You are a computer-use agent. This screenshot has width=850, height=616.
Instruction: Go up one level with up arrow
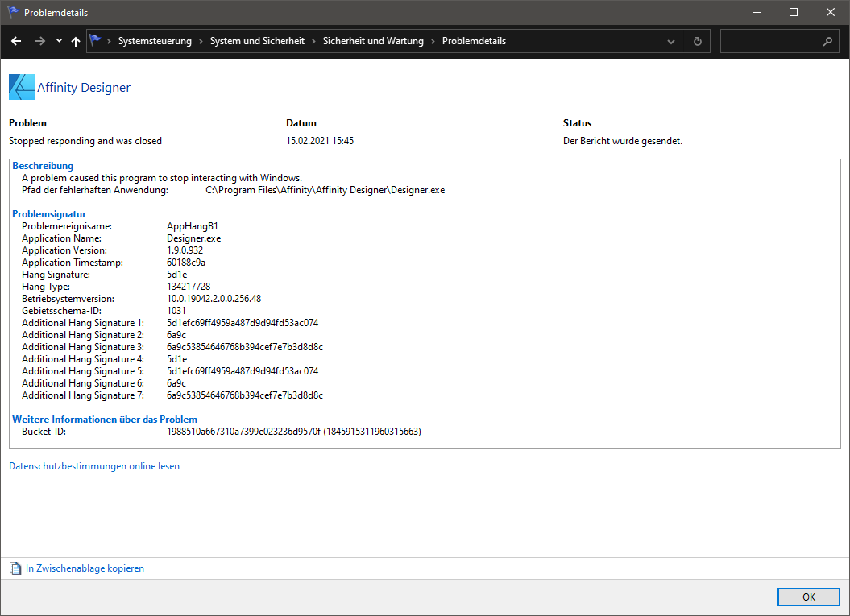(76, 41)
